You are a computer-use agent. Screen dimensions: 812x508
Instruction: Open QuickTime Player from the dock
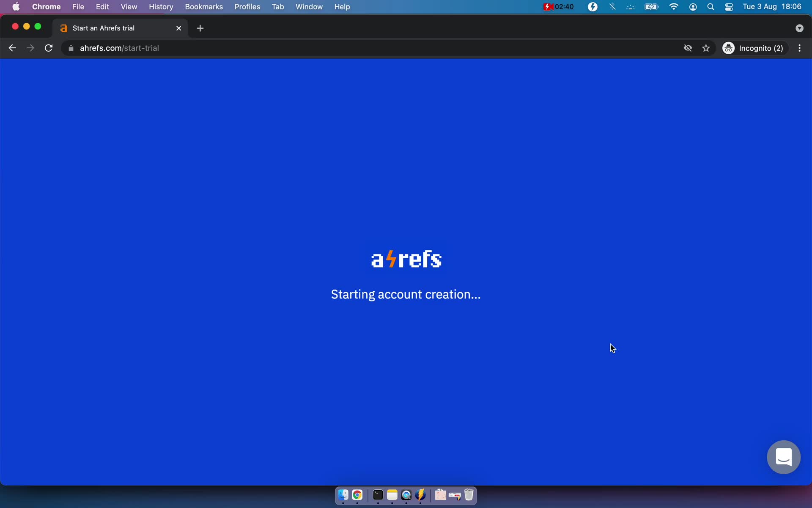pos(406,495)
